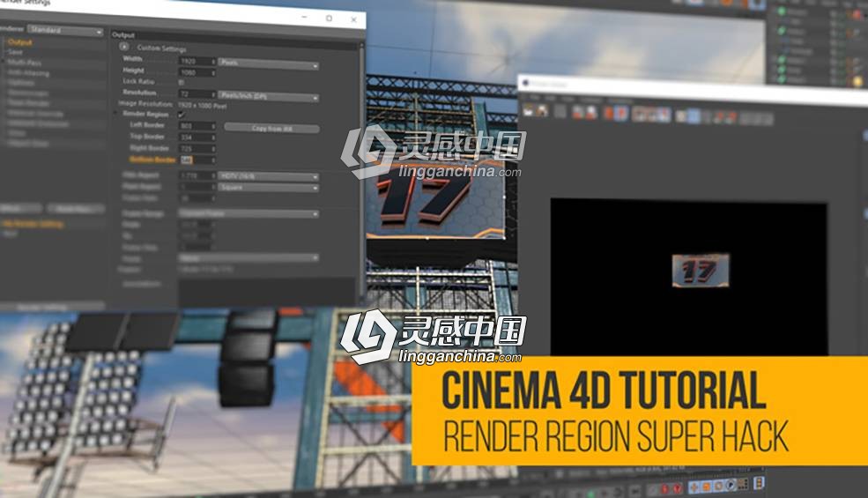Open the Animation menu in Picture Viewer
Screen dimensions: 868x498
coord(620,100)
